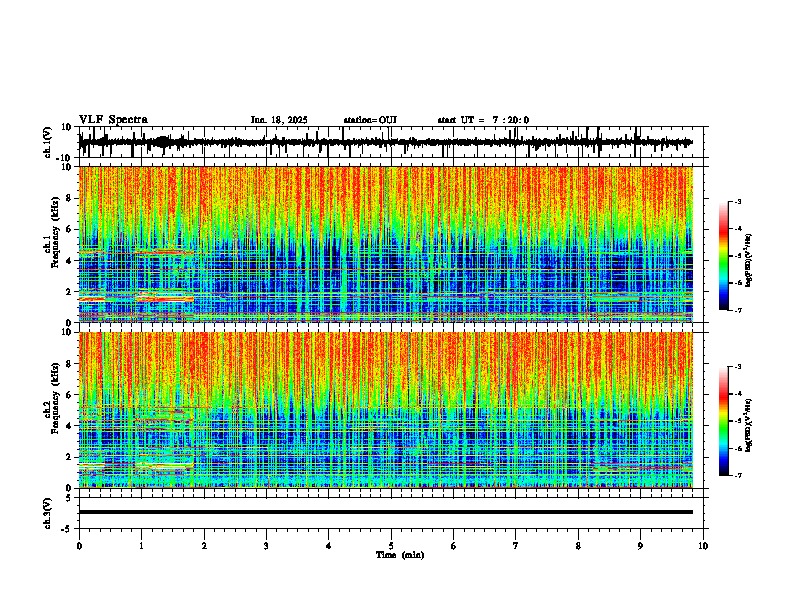Click time axis tick label "4"
The height and width of the screenshot is (612, 792).
click(x=328, y=546)
